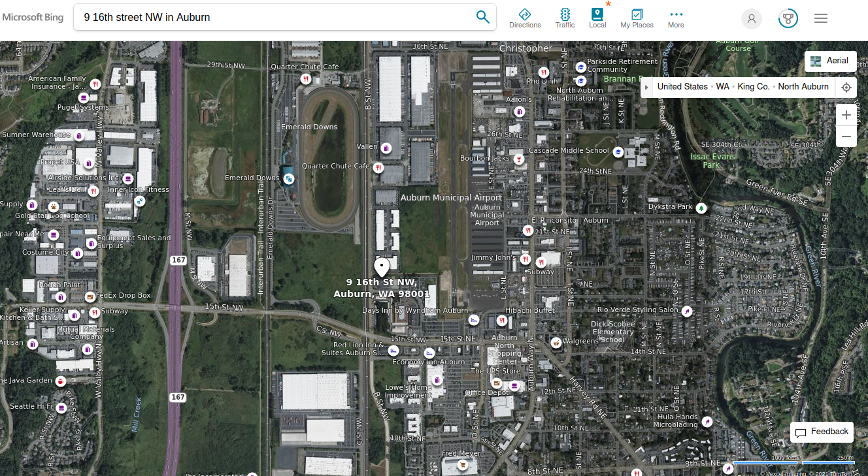Image resolution: width=868 pixels, height=476 pixels.
Task: Expand the location breadcrumb arrow
Action: pyautogui.click(x=646, y=87)
